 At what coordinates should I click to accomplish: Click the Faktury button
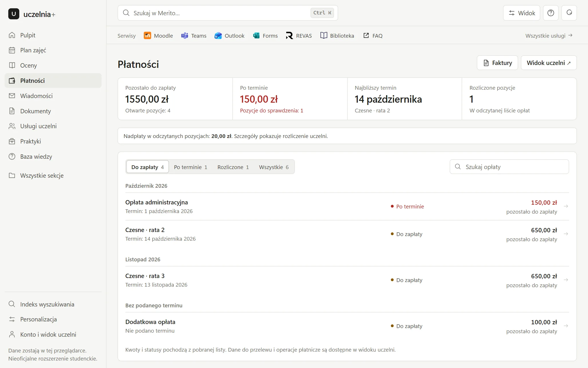coord(497,63)
